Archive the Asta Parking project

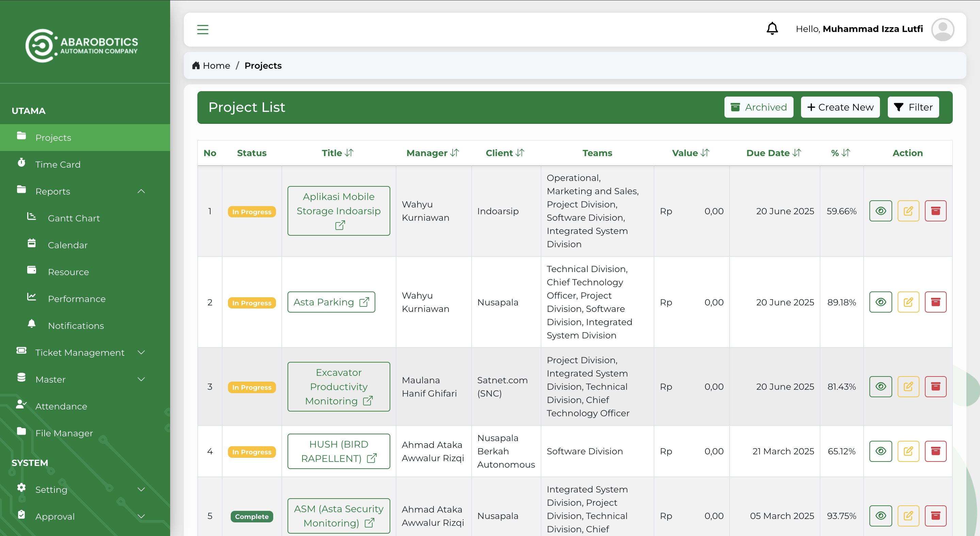(935, 302)
